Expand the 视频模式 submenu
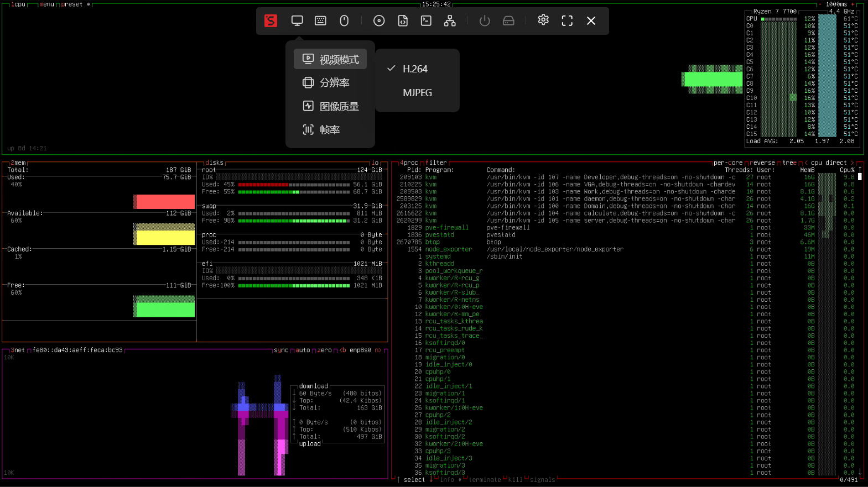 330,59
